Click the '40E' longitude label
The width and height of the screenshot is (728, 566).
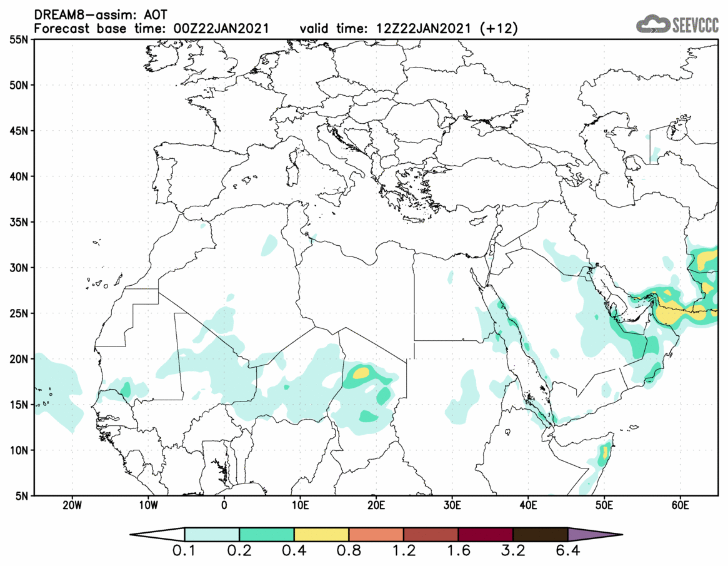[x=529, y=505]
